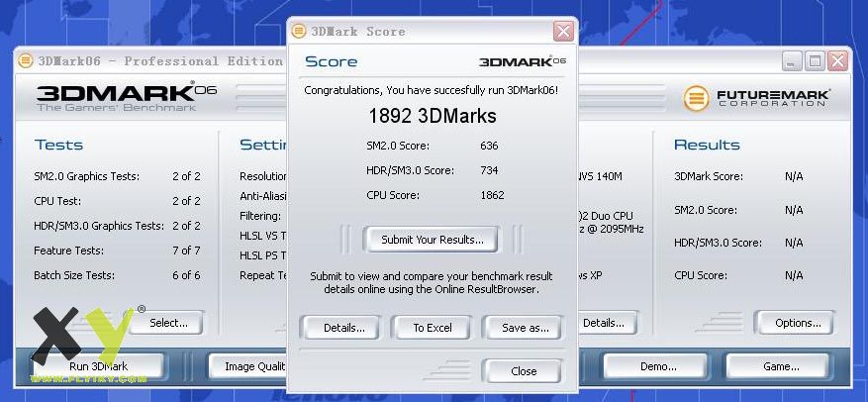
Task: Click the CPU Score value 1862
Action: [x=492, y=195]
